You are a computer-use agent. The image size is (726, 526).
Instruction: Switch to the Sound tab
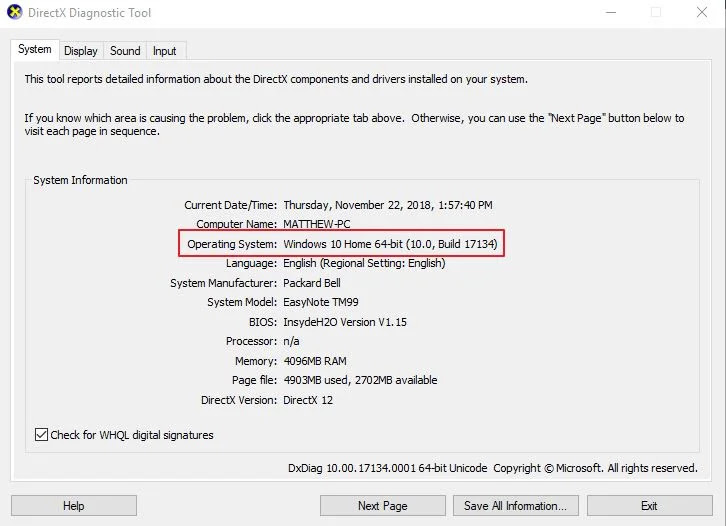tap(125, 51)
